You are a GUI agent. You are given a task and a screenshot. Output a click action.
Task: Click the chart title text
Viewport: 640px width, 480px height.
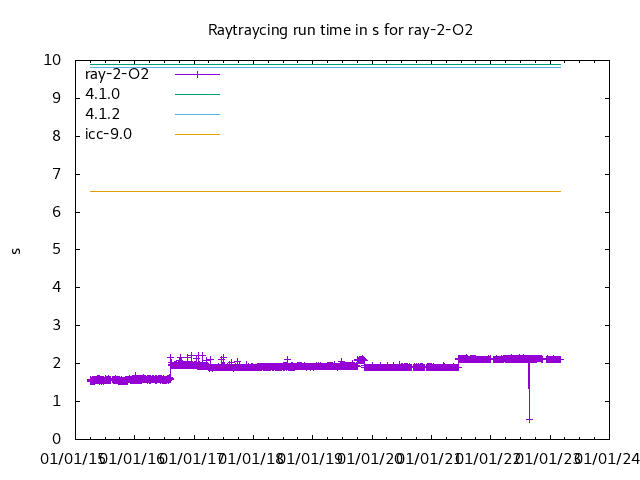click(x=340, y=30)
